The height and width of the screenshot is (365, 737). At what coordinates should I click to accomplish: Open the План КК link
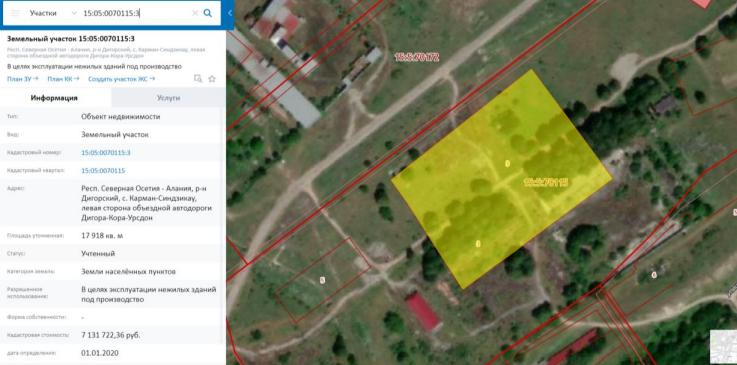(63, 79)
